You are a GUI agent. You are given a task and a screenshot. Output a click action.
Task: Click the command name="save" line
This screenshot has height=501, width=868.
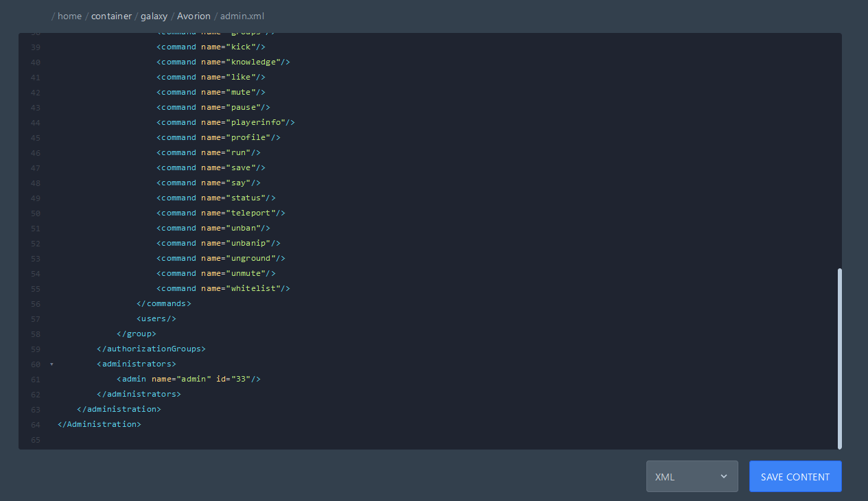211,167
